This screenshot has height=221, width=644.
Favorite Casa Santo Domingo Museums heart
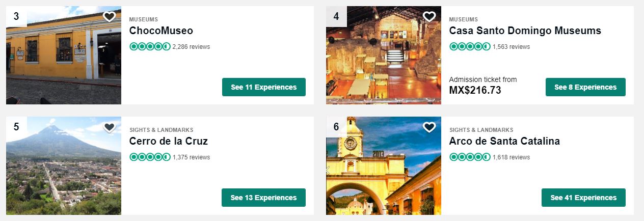pos(430,17)
